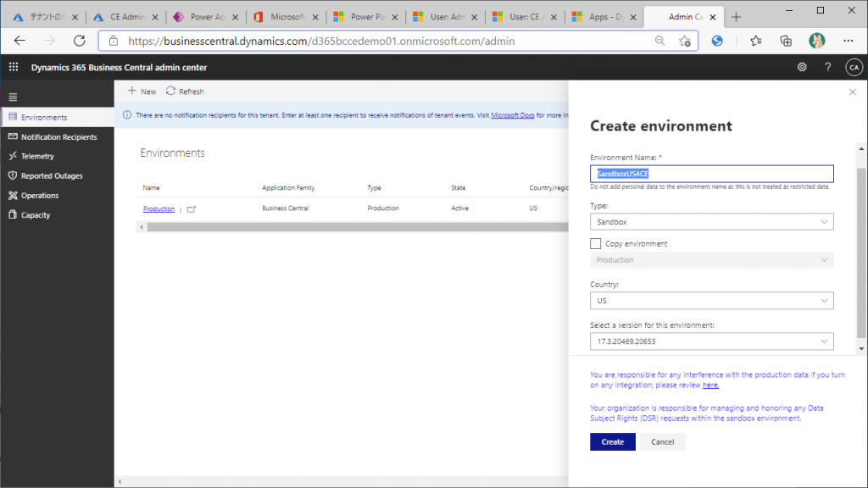Click scroll down arrow in Create environment panel
This screenshot has width=868, height=488.
[861, 349]
